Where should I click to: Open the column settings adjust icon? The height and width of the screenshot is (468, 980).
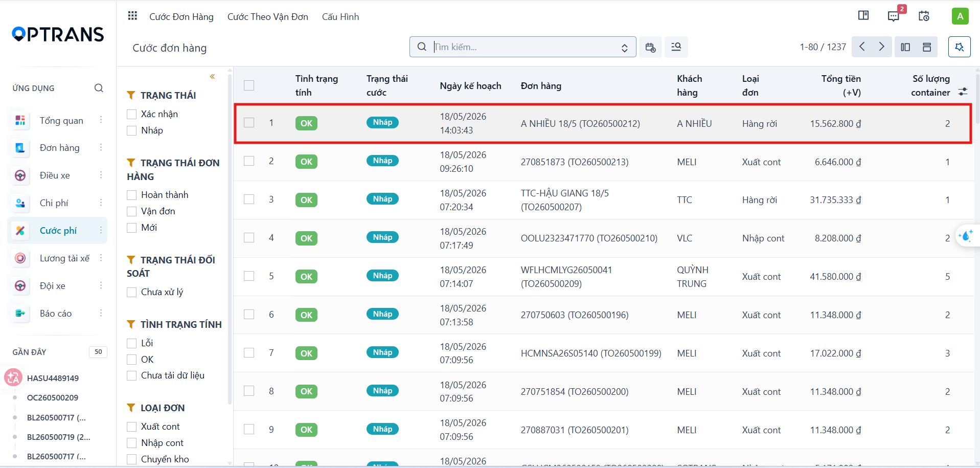963,92
